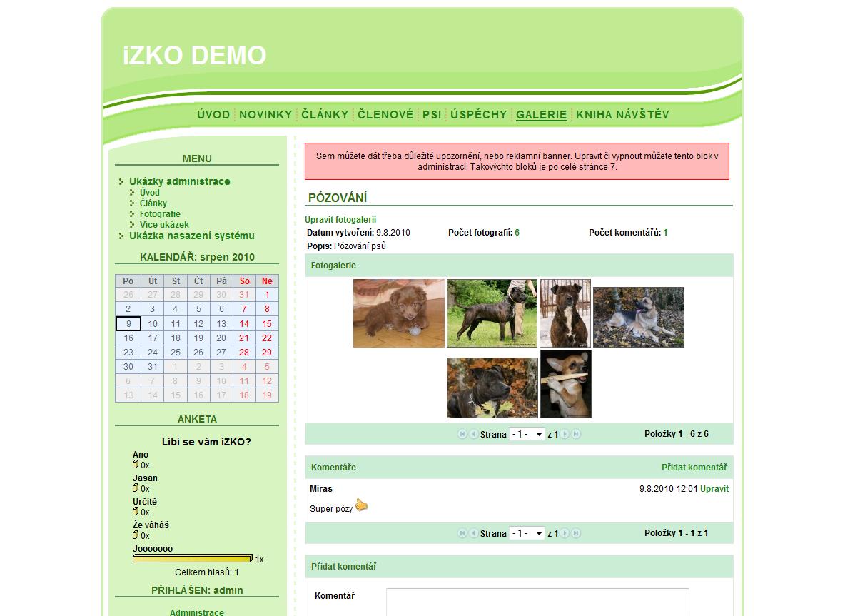This screenshot has height=616, width=845.
Task: Open German shepherd lying in leaves thumbnail
Action: [x=639, y=317]
